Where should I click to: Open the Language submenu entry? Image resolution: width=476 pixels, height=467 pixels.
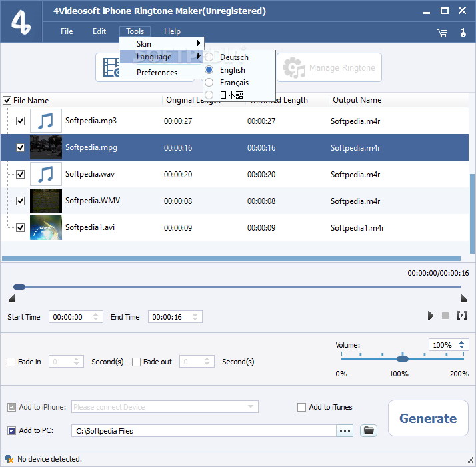(x=162, y=57)
